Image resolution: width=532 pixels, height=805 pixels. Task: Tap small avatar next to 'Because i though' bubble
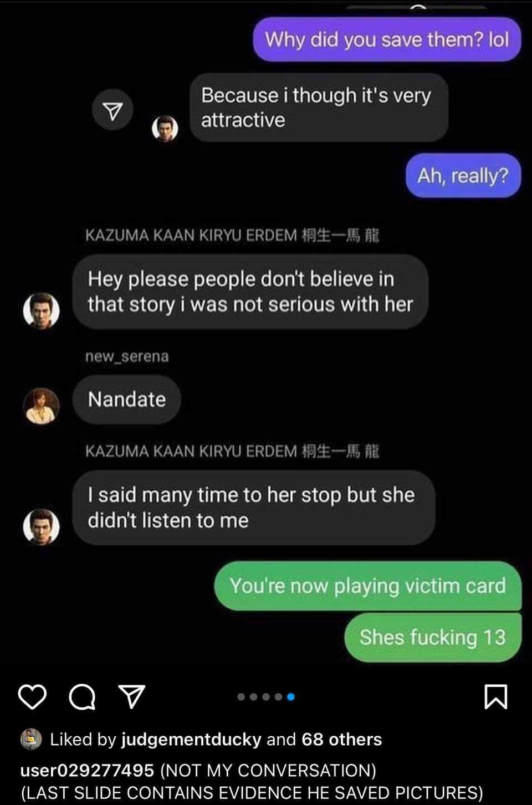[x=165, y=128]
